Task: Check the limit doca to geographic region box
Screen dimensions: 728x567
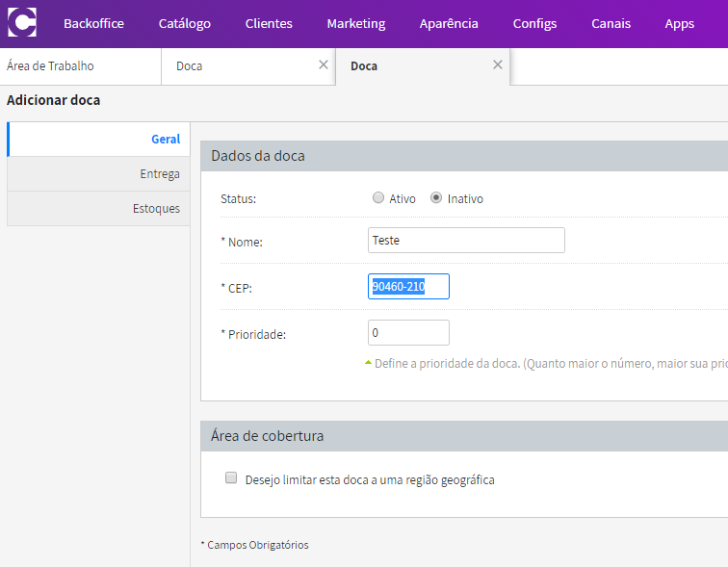Action: point(231,477)
